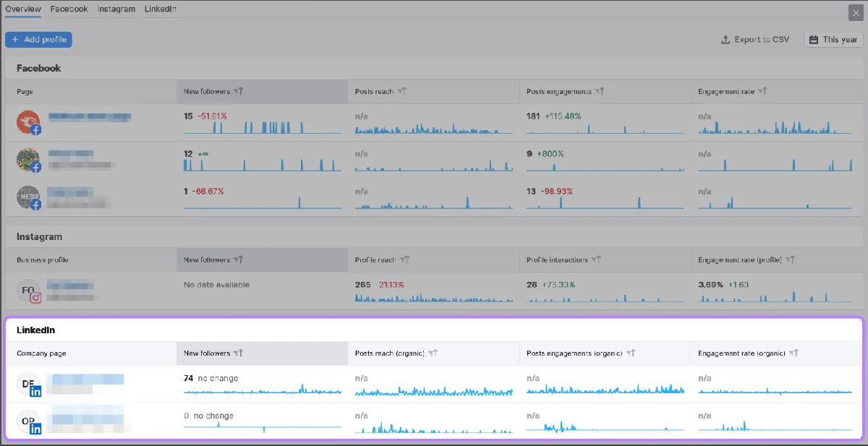Click the 15 new followers value
This screenshot has height=446, width=868.
189,116
